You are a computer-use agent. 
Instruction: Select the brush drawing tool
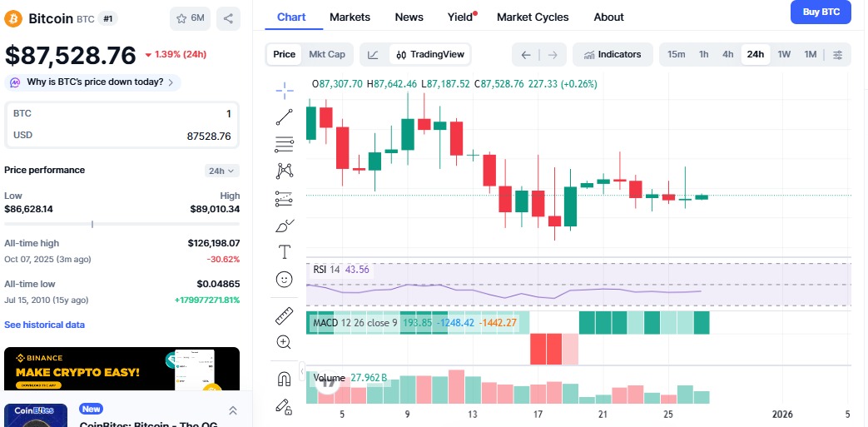(285, 225)
